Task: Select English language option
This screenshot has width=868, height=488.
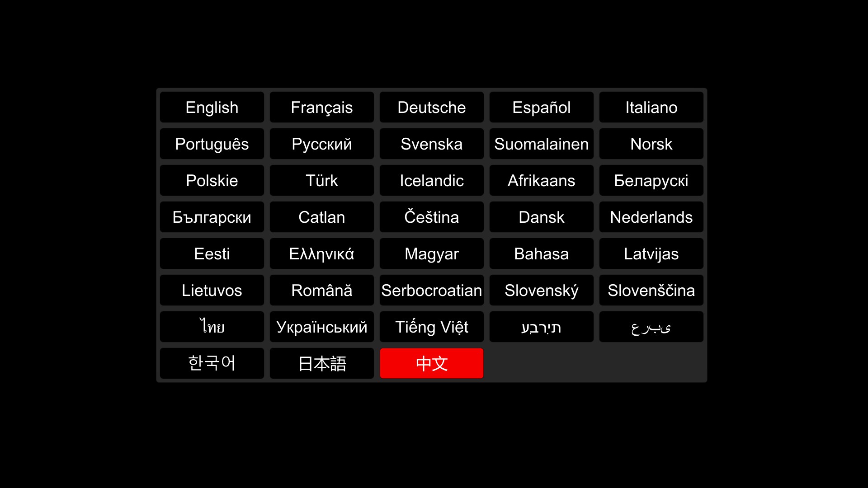Action: 213,107
